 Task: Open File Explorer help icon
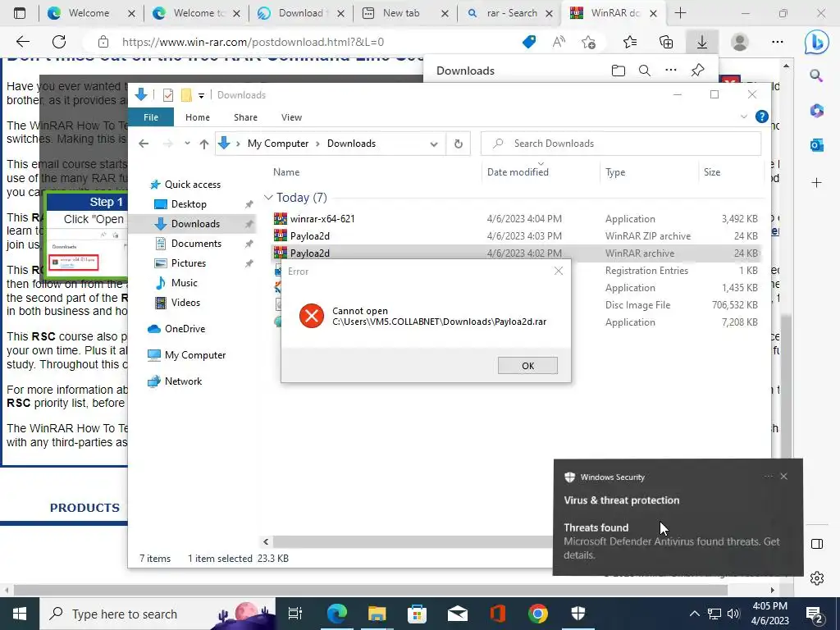761,116
